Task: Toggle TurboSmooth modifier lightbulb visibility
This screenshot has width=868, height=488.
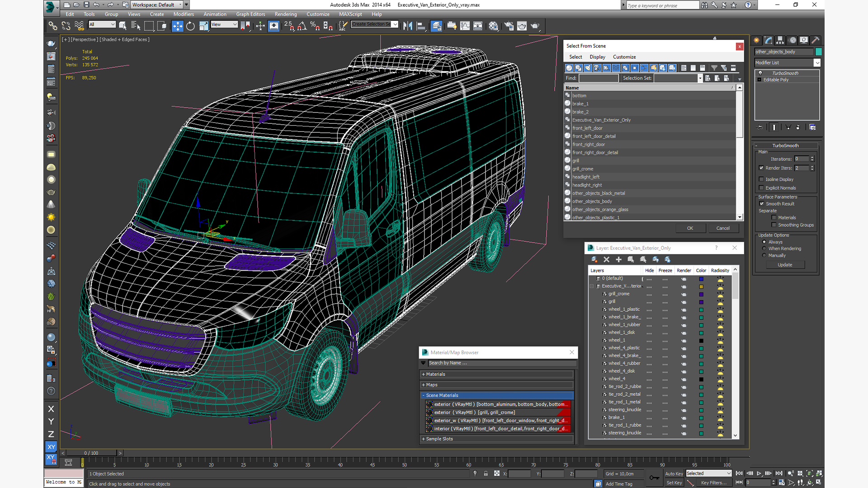Action: [x=760, y=73]
